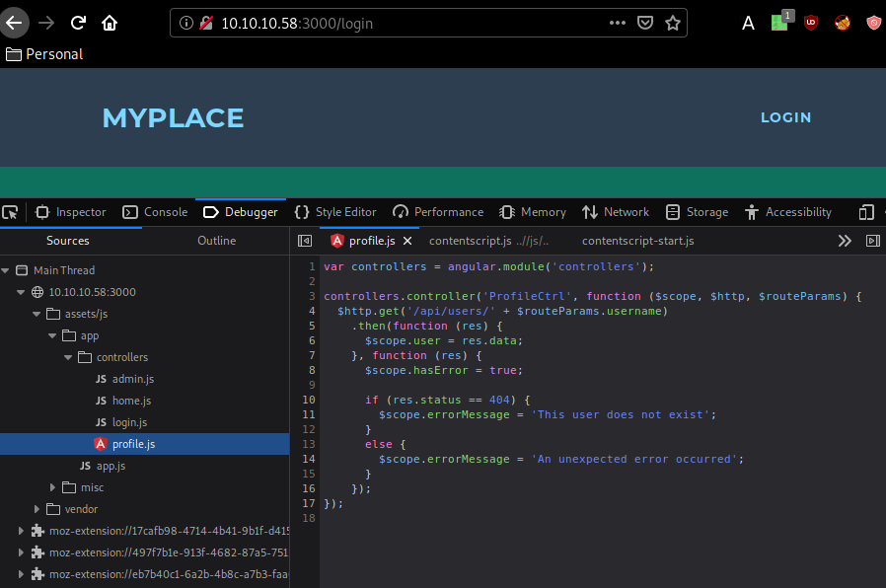
Task: Reload the current page
Action: coord(78,22)
